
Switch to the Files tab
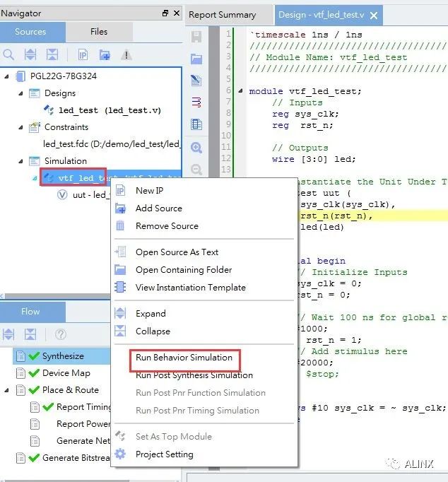[99, 32]
